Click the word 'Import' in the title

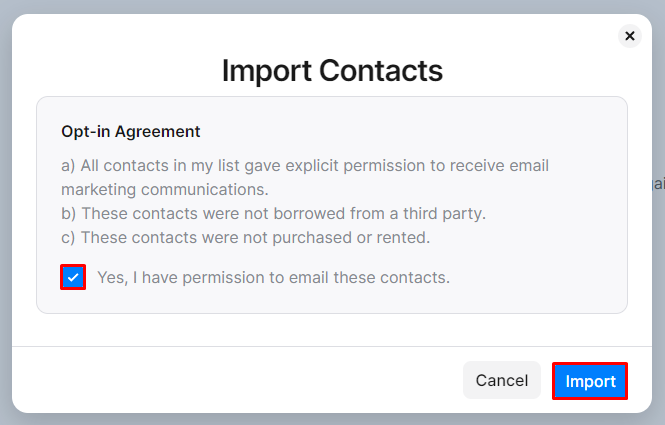(x=266, y=71)
